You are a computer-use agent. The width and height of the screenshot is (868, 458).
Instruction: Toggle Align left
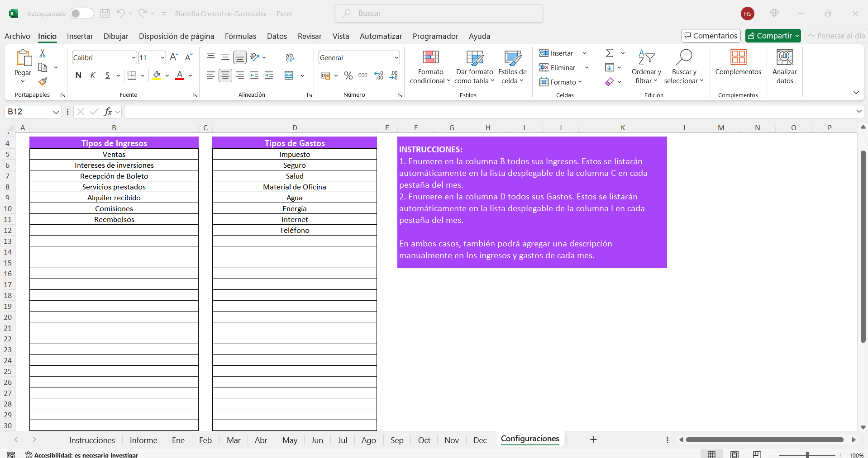pyautogui.click(x=211, y=76)
